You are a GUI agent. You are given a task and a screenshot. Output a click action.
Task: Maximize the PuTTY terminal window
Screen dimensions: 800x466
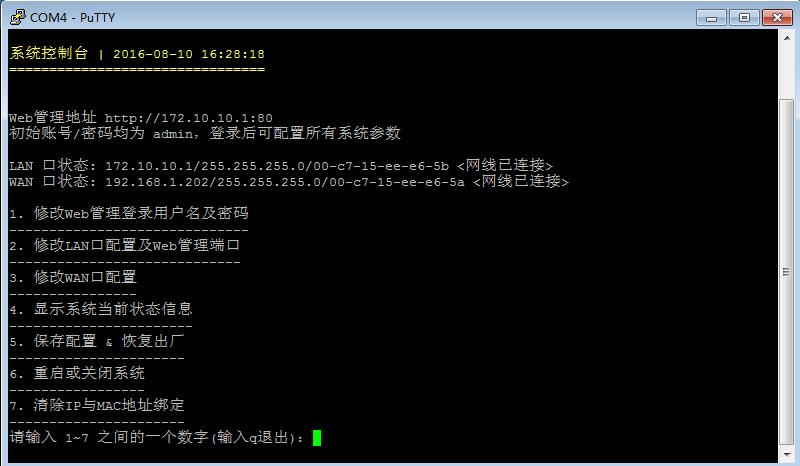(744, 18)
